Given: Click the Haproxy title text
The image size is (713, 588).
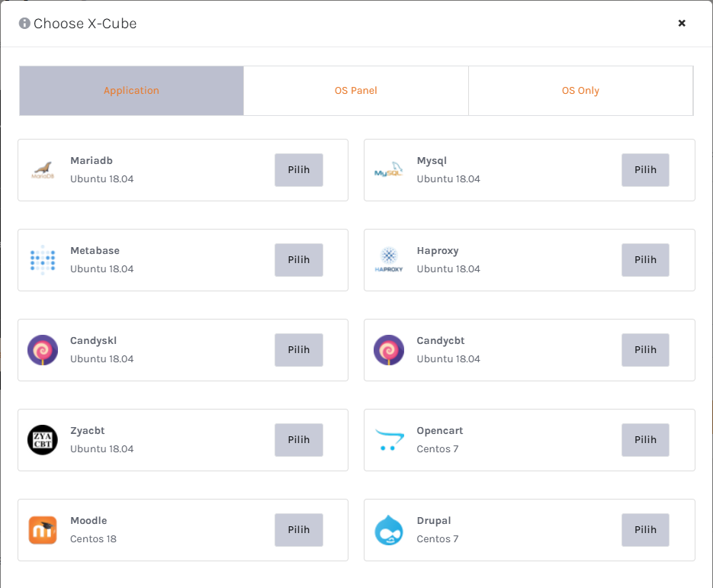Looking at the screenshot, I should (x=438, y=251).
